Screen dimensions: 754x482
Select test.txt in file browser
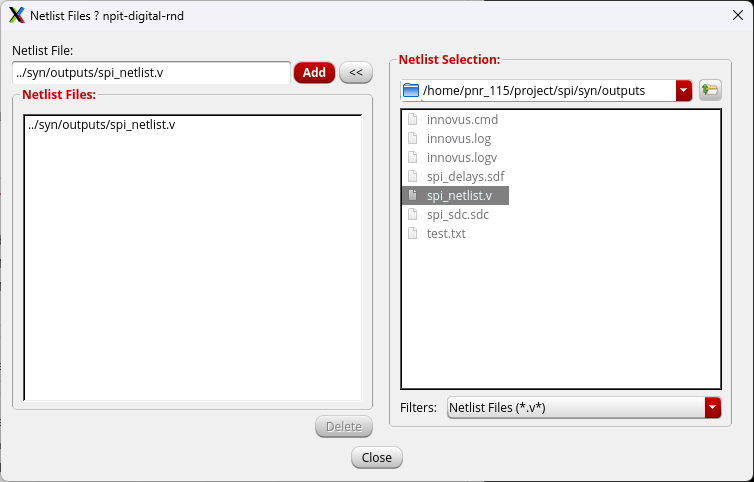(x=446, y=233)
